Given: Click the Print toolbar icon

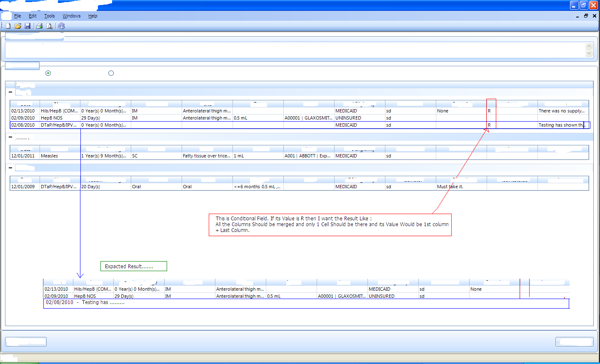Looking at the screenshot, I should [40, 26].
